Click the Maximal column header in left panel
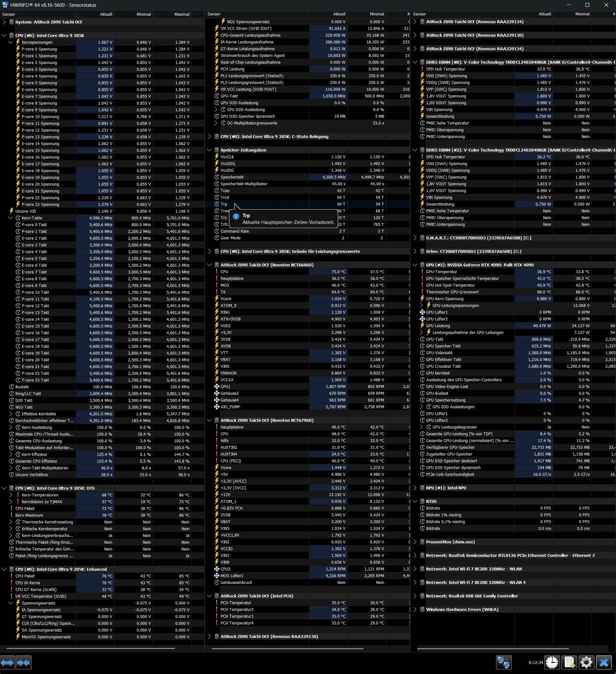 [172, 14]
